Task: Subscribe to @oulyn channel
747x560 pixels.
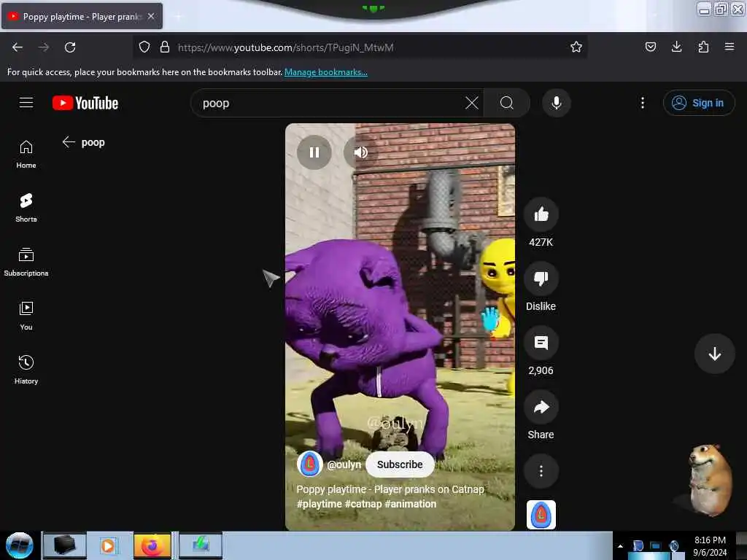Action: click(400, 464)
